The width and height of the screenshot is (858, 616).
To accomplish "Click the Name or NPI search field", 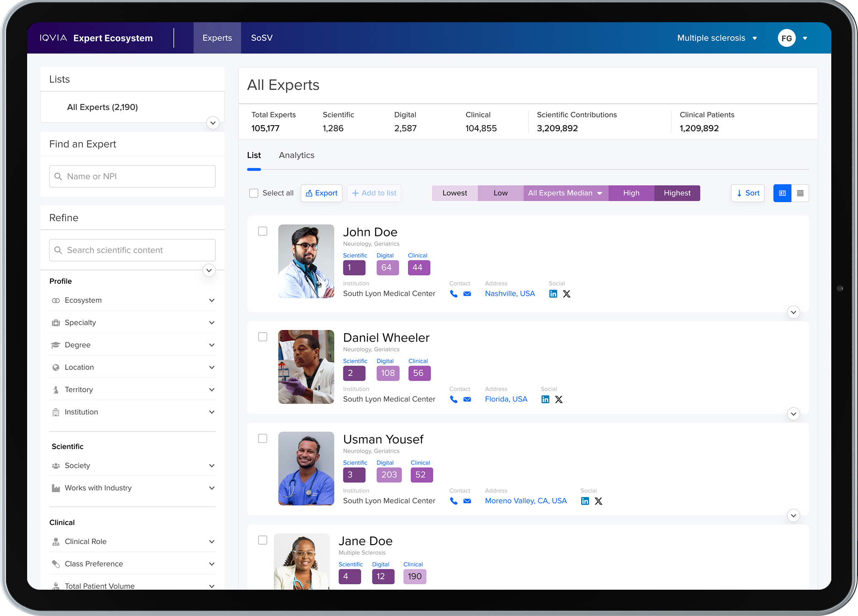I will 132,177.
